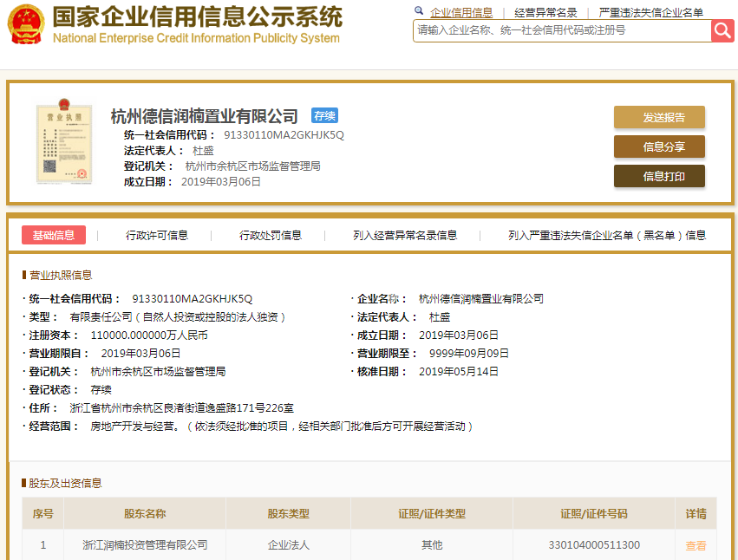Viewport: 738px width, 560px height.
Task: Click the header credit code 91330110MA2GKHJK5Q
Action: (284, 135)
